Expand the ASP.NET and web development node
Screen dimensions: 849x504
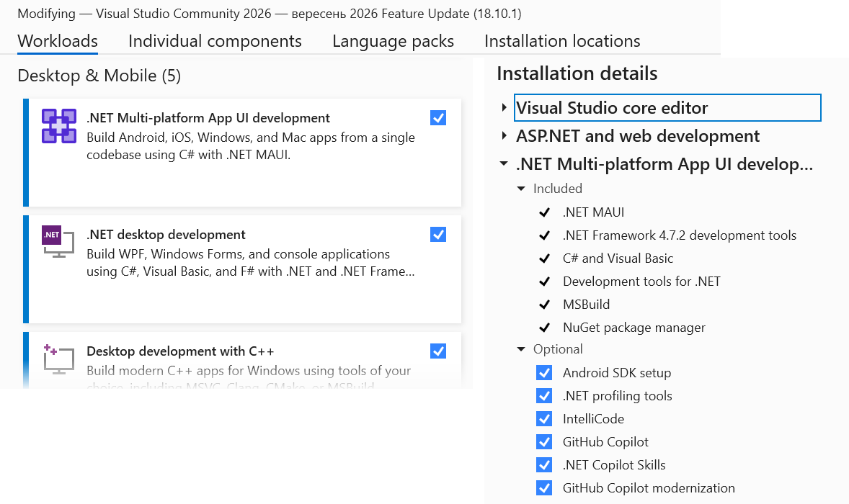[x=504, y=136]
